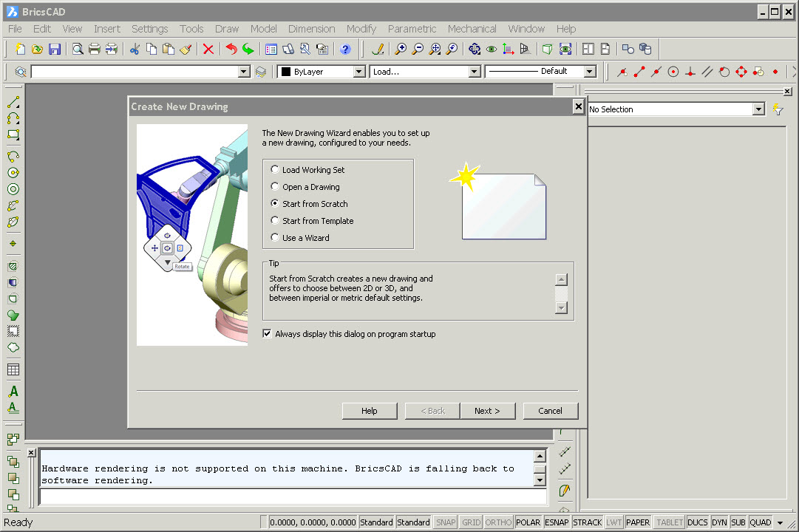Click the blue Help question mark icon

point(345,49)
